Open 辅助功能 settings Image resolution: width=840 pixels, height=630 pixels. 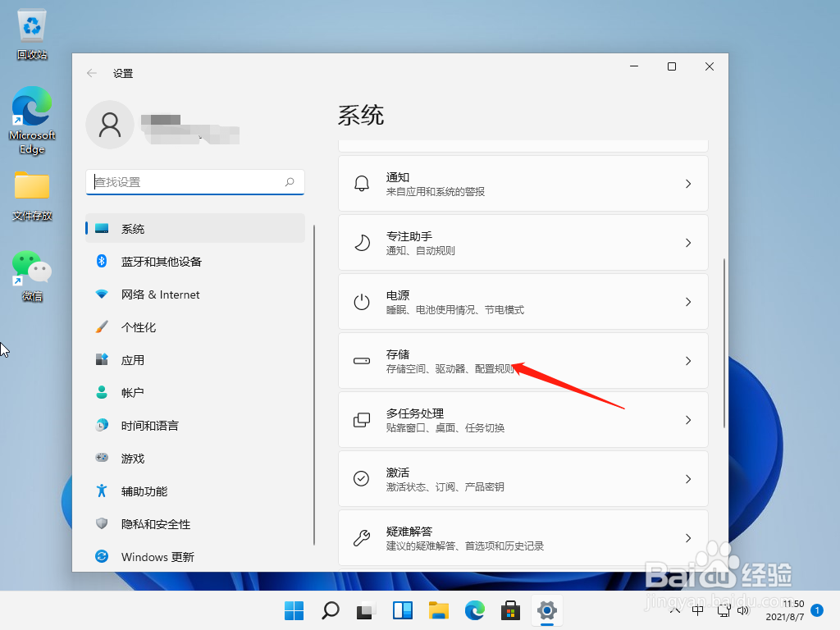145,491
